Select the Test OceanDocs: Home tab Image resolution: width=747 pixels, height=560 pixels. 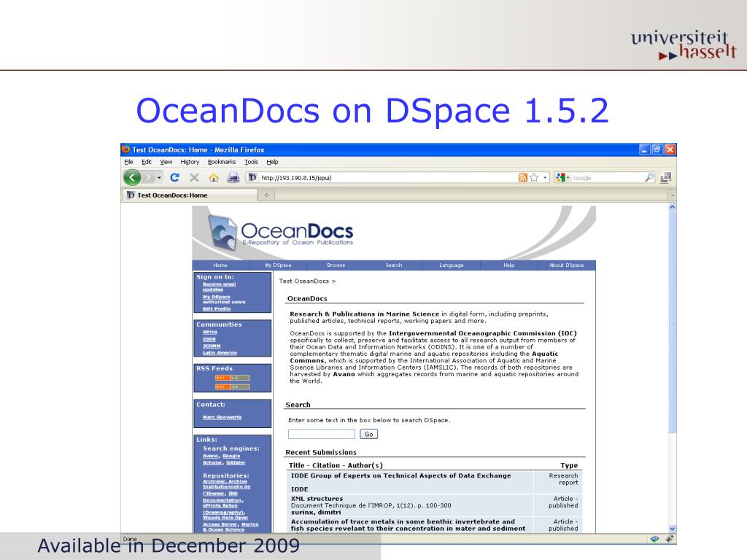click(190, 195)
